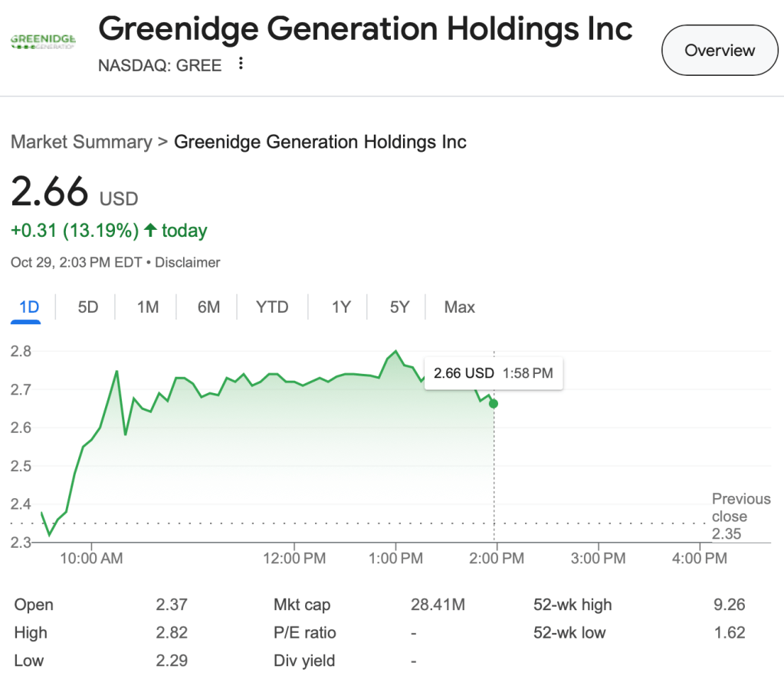
Task: Switch to the 1Y range tab
Action: point(341,307)
